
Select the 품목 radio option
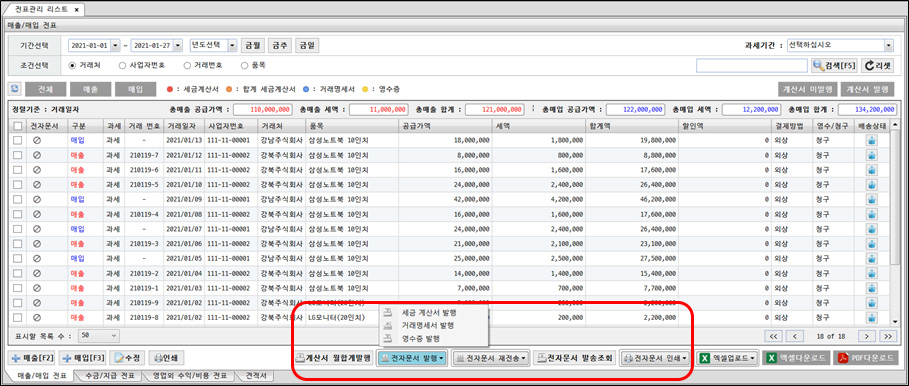(245, 65)
